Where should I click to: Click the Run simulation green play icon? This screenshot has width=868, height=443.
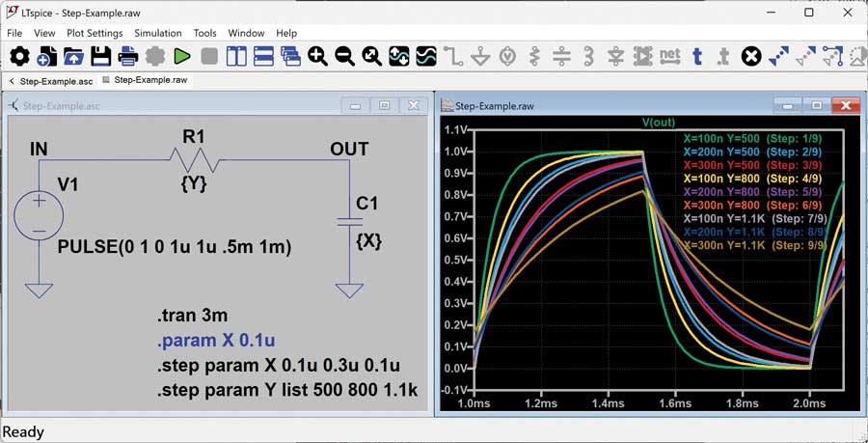182,57
